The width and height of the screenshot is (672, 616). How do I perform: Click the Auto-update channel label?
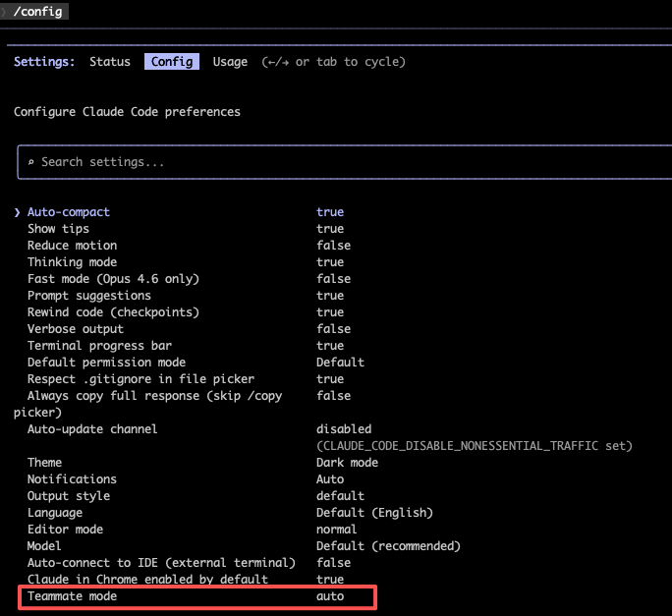[x=92, y=429]
